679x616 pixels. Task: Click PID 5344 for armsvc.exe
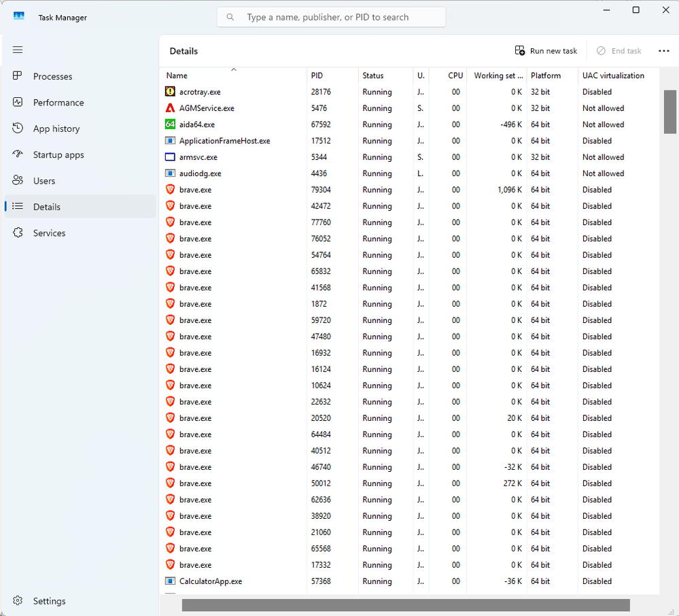click(319, 157)
